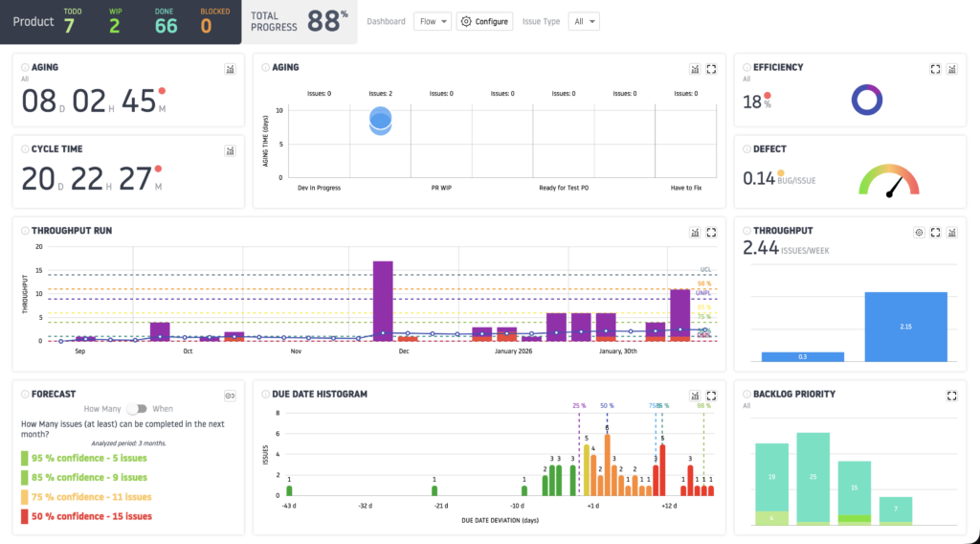Expand Aging chart panel to fullscreen
Image resolution: width=980 pixels, height=544 pixels.
(711, 69)
